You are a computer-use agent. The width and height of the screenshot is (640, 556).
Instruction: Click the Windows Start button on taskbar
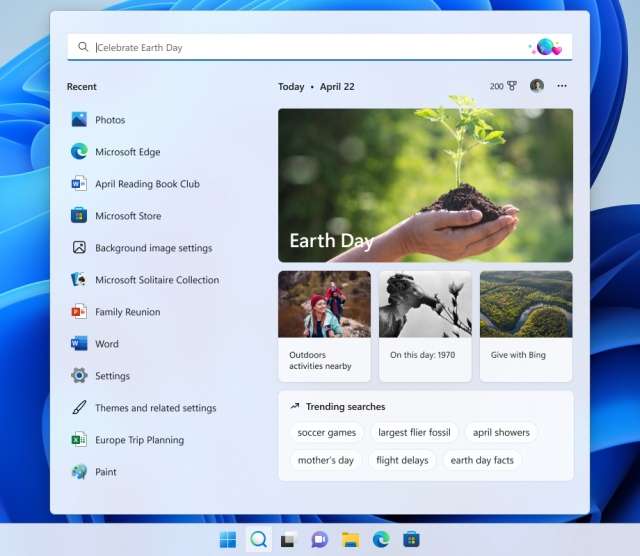click(x=228, y=540)
